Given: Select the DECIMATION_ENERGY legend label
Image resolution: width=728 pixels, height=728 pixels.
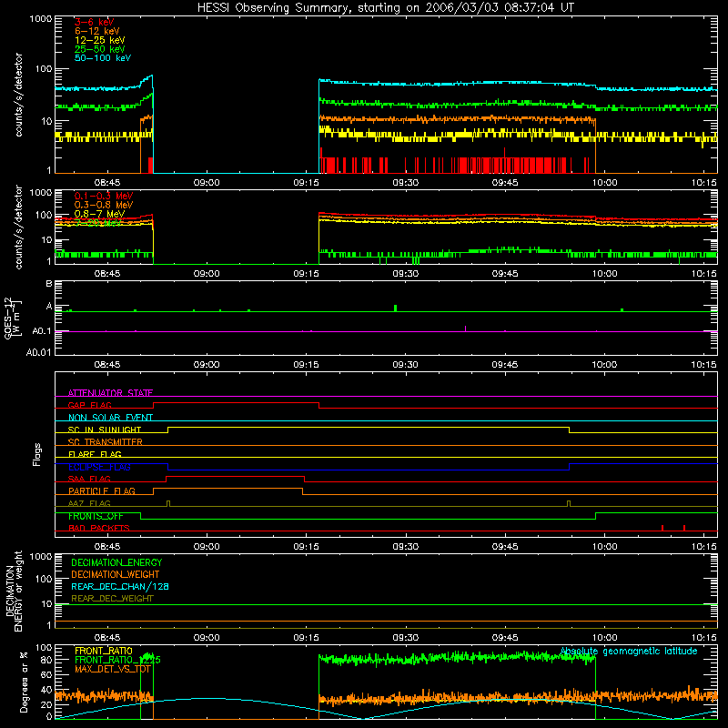Looking at the screenshot, I should [116, 562].
